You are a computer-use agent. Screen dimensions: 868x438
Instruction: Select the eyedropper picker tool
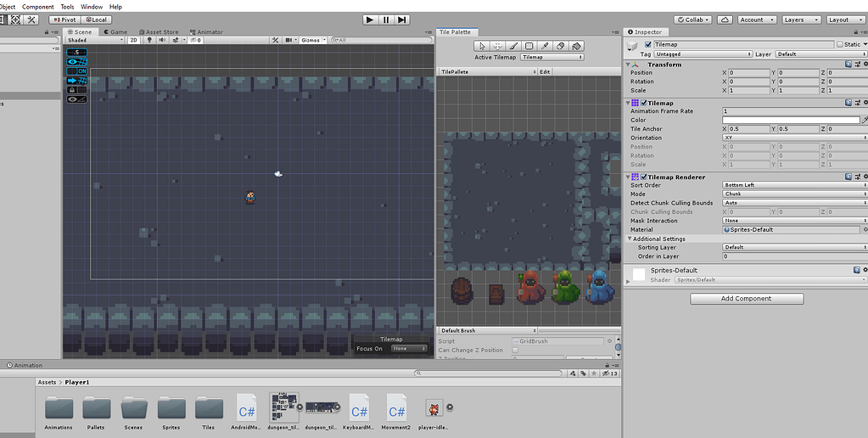(x=545, y=46)
